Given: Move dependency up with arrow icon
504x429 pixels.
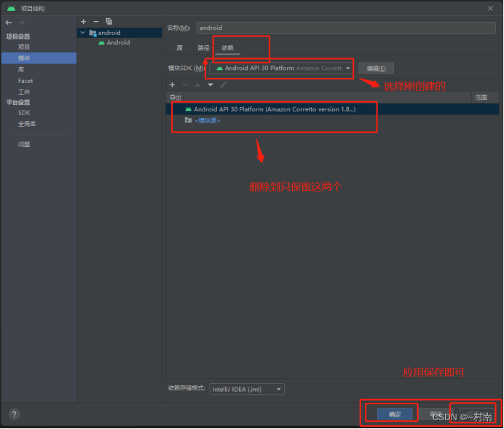Looking at the screenshot, I should [197, 84].
